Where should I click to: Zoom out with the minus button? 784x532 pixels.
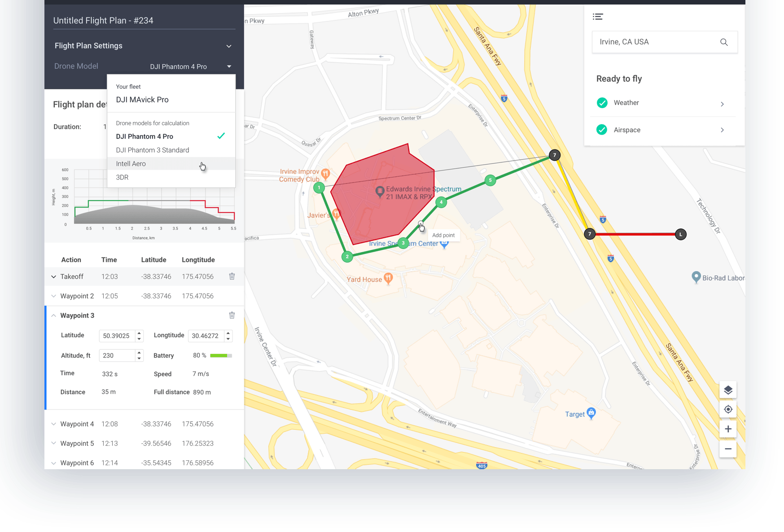click(728, 449)
